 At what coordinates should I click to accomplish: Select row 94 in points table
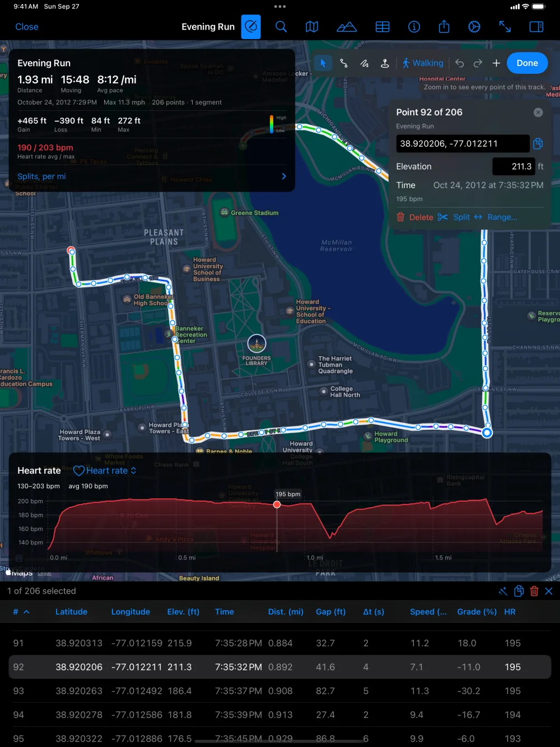pyautogui.click(x=280, y=715)
